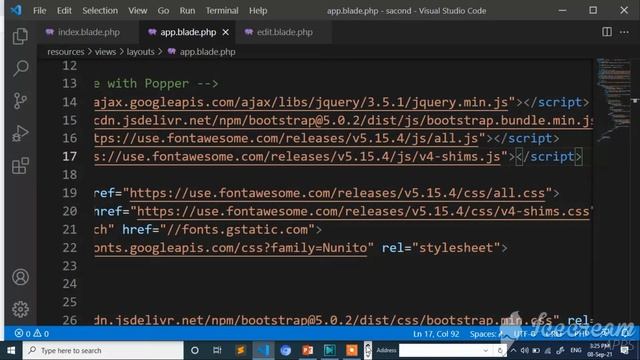Expand the views breadcrumb
This screenshot has height=360, width=640.
click(105, 52)
